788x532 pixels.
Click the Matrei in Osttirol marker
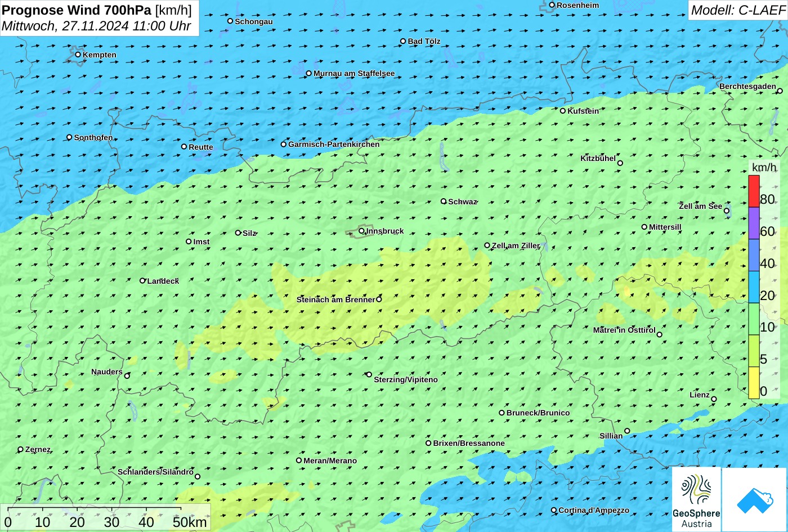(x=660, y=335)
